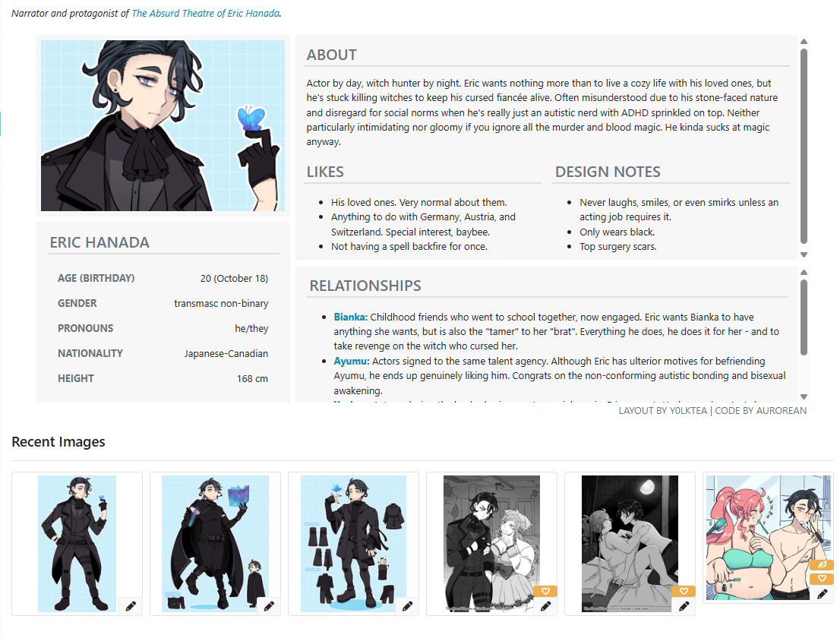Click heart badge on grayscale couple image
The height and width of the screenshot is (638, 840).
pyautogui.click(x=545, y=591)
